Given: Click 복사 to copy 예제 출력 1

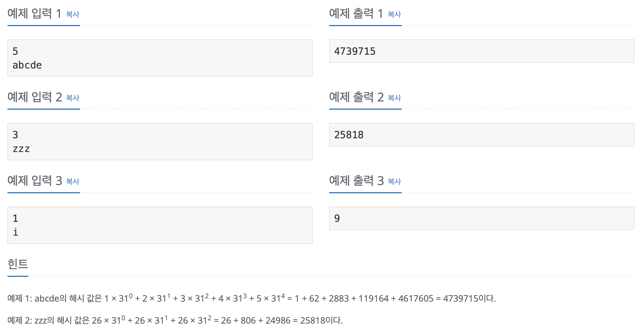Looking at the screenshot, I should tap(394, 15).
